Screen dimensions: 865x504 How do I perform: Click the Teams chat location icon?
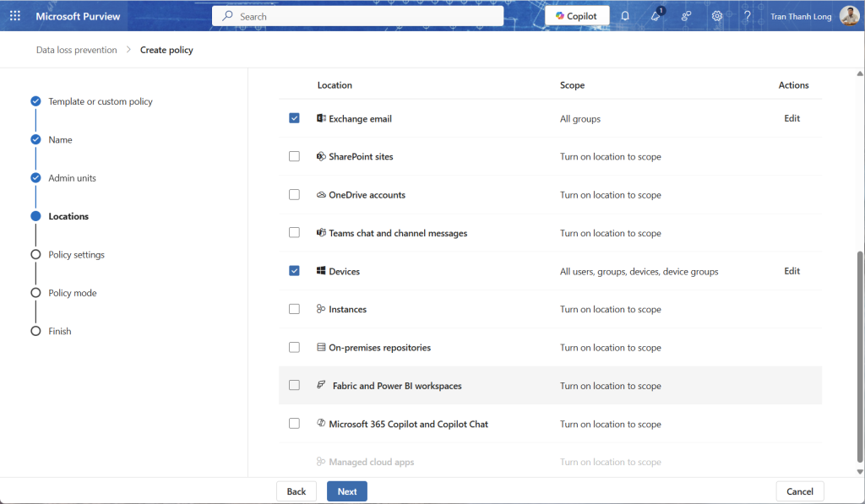coord(321,233)
